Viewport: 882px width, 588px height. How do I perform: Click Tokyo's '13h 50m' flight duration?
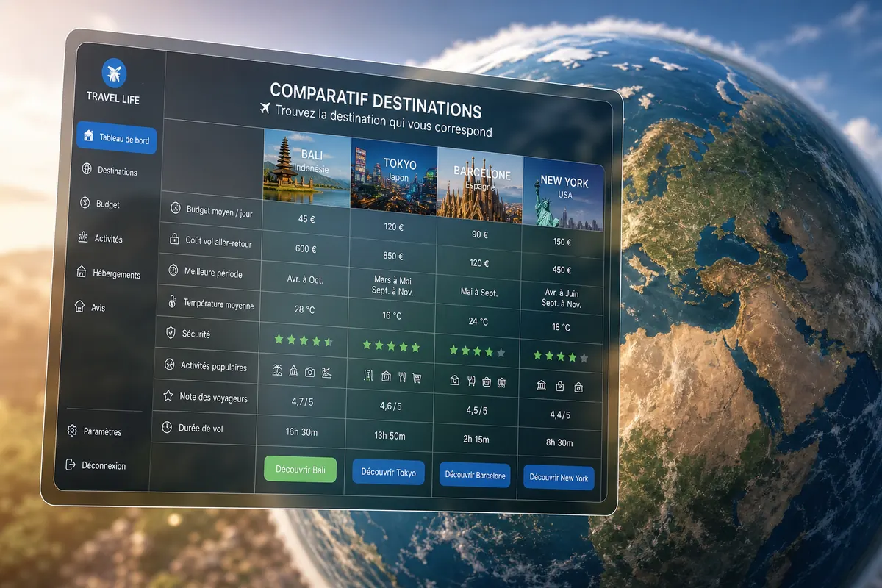pyautogui.click(x=390, y=436)
